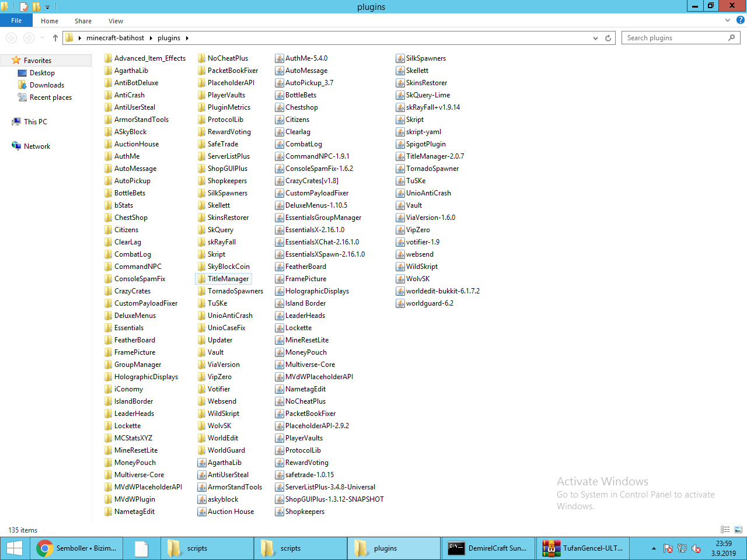Select the SkyBlockCoin folder icon

[201, 267]
